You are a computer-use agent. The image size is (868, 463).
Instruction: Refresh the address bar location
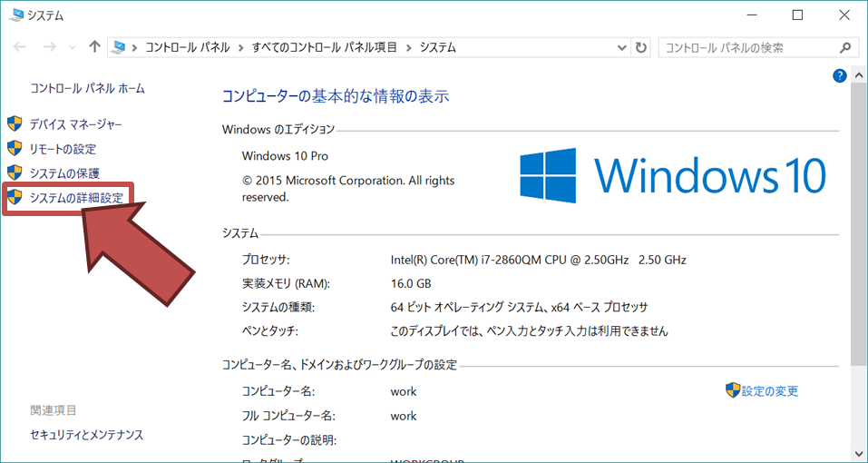point(642,47)
